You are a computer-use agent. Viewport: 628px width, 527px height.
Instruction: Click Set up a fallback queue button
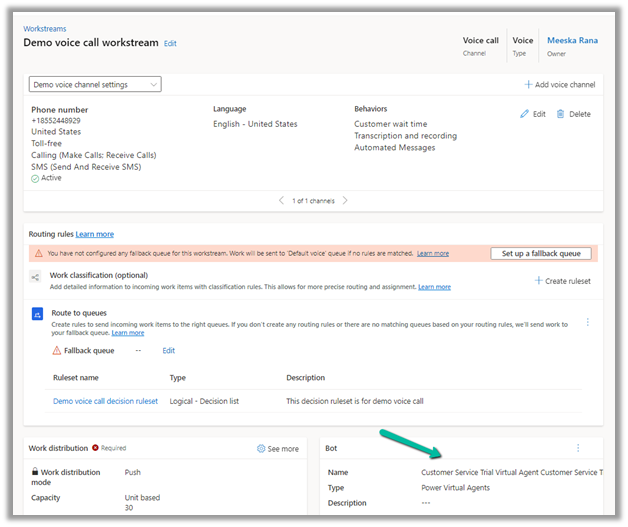541,254
